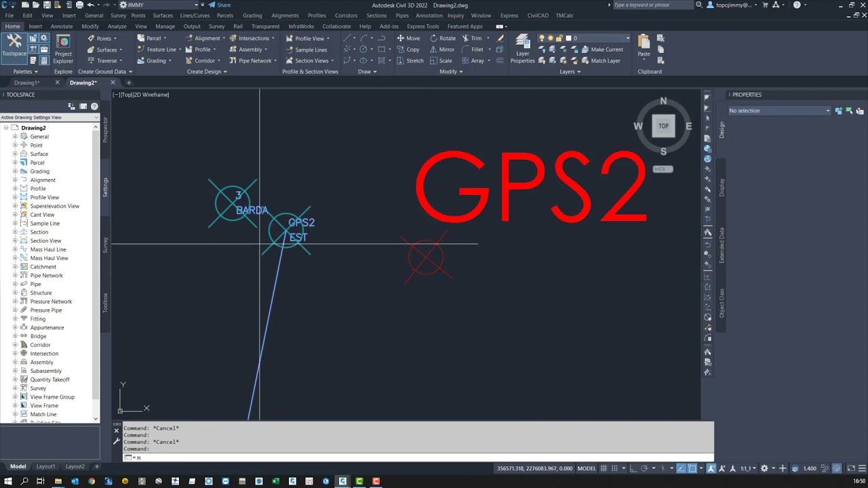Open the Survey menu
Viewport: 868px width, 488px height.
(118, 15)
